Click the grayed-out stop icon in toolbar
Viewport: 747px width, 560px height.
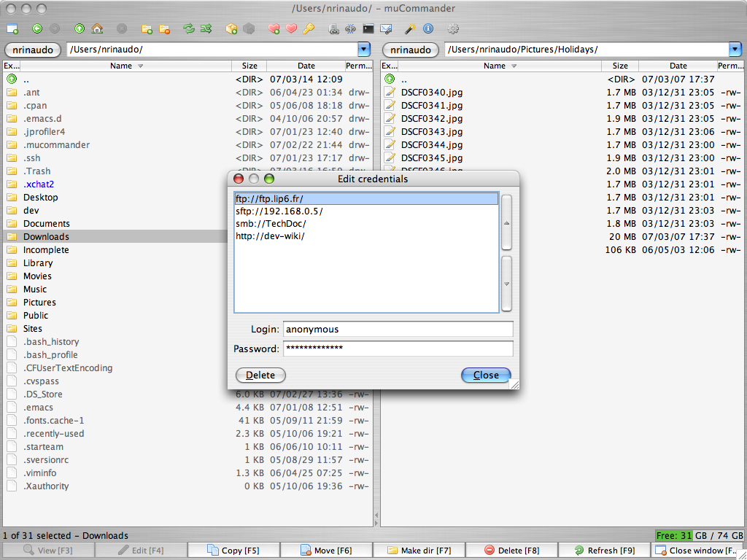[x=122, y=29]
